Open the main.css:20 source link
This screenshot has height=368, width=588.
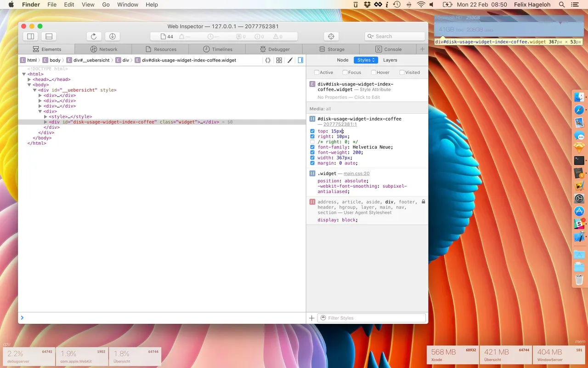coord(356,173)
